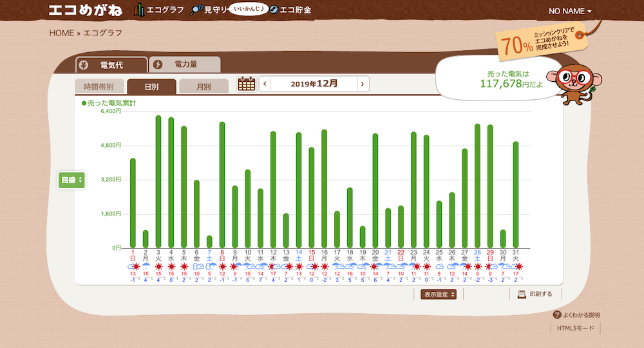
Task: Open エコグラフ from the top navigation
Action: tap(159, 10)
